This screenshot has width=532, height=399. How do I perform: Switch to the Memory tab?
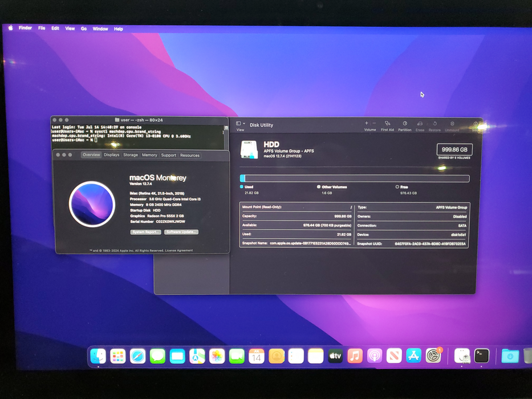click(149, 155)
